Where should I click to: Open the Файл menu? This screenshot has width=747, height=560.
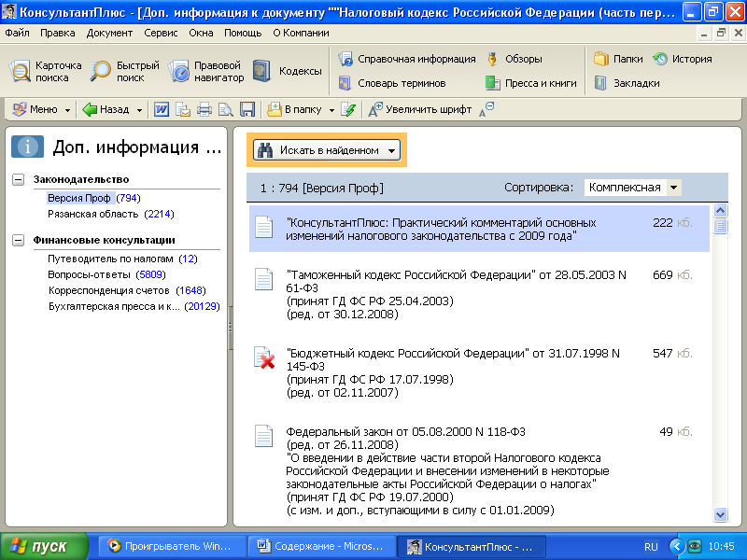click(x=17, y=33)
